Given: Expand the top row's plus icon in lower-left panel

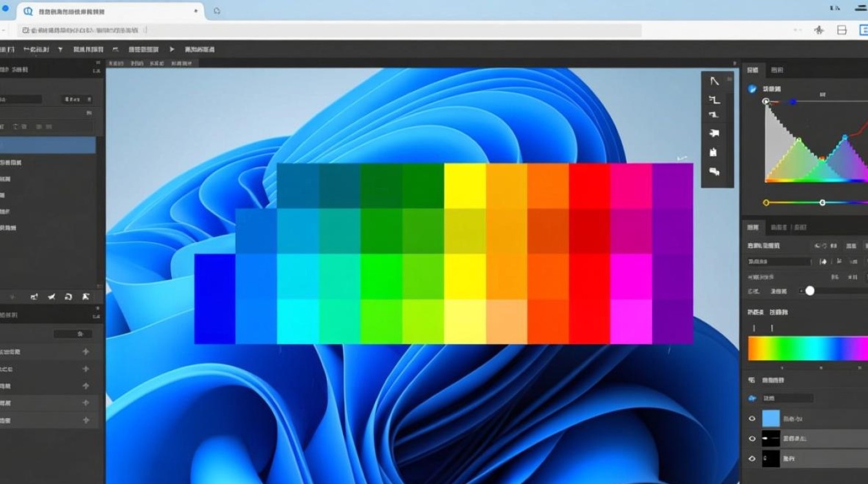Looking at the screenshot, I should pyautogui.click(x=85, y=352).
